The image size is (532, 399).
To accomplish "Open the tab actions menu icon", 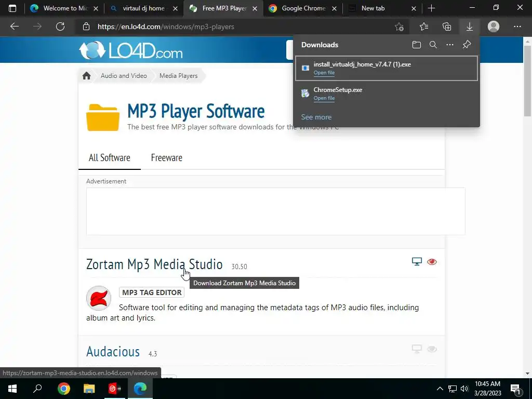I will click(x=12, y=8).
